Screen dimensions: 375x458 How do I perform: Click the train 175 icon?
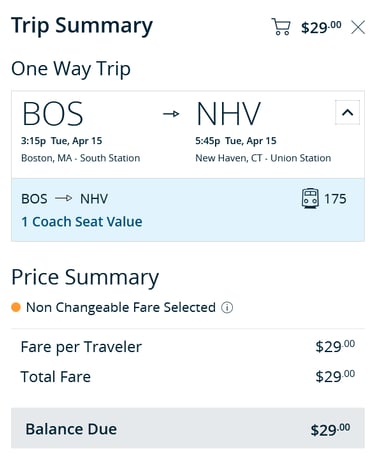coord(310,198)
